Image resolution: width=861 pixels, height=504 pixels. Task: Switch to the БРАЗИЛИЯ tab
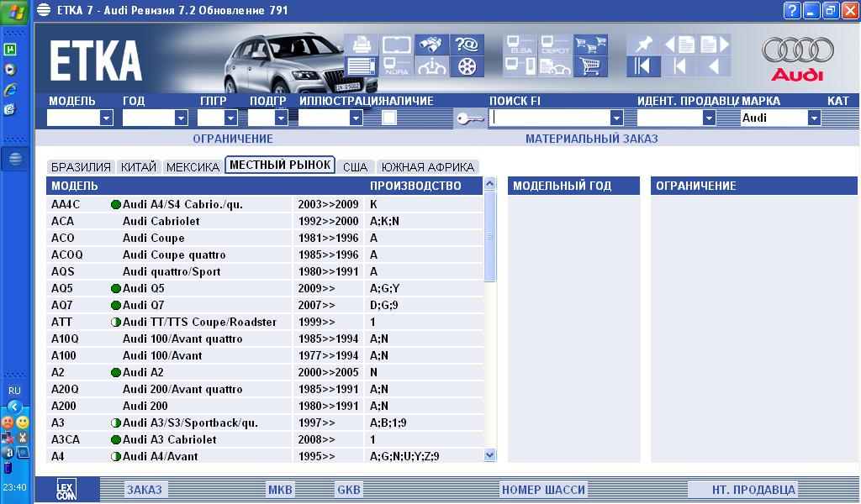(81, 166)
